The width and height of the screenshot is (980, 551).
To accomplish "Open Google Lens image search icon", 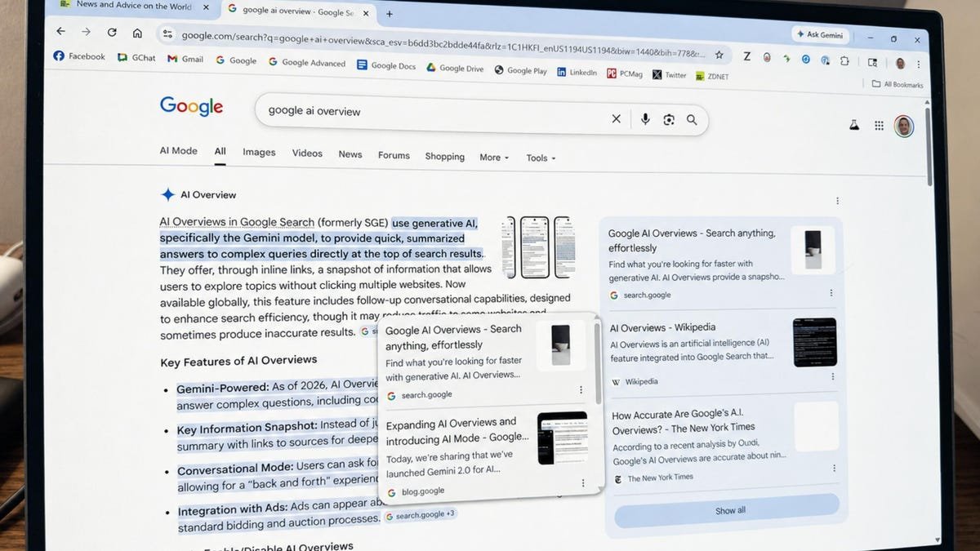I will [x=669, y=120].
